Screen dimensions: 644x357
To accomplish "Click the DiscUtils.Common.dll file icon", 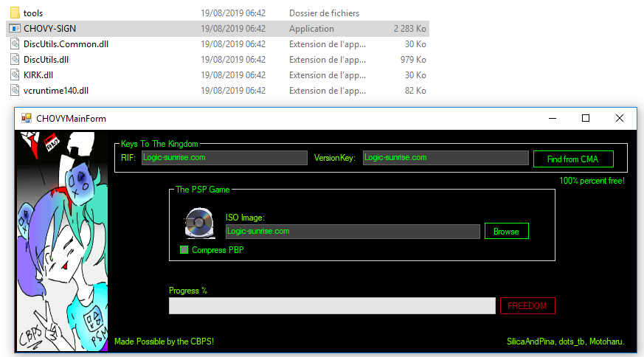I will (x=15, y=44).
